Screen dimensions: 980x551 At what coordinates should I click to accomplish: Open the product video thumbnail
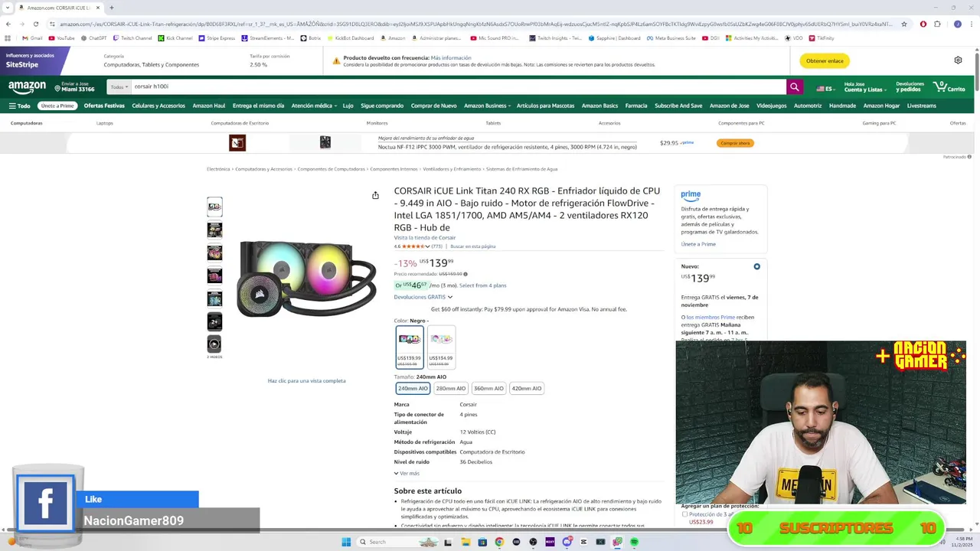(x=214, y=344)
